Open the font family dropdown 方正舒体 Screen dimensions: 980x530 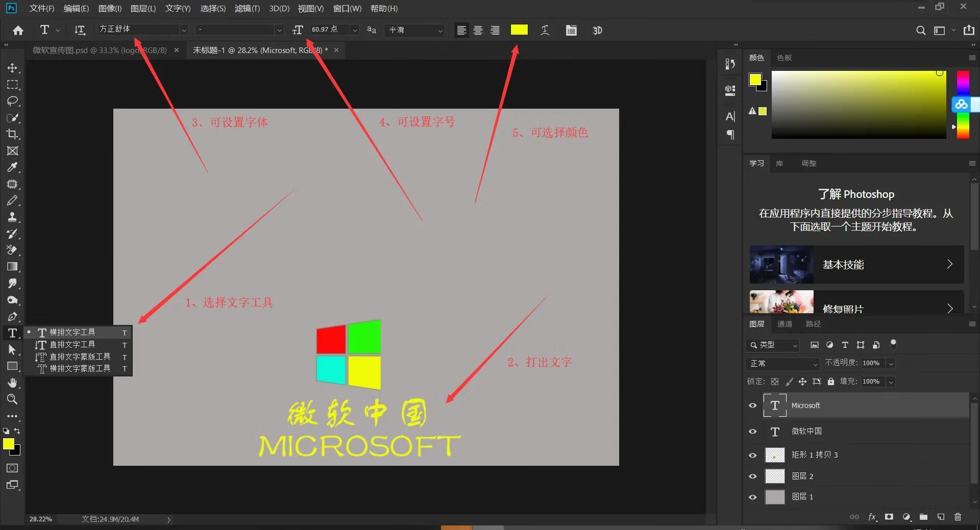tap(184, 30)
